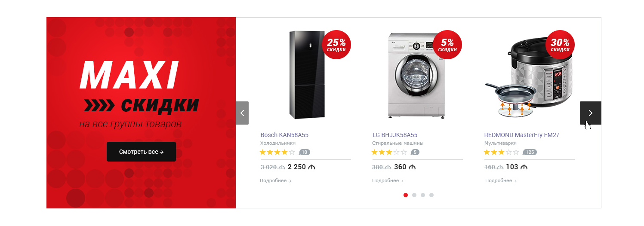Open the Bosch KAN58A55 product link
The width and height of the screenshot is (644, 226).
tap(284, 135)
